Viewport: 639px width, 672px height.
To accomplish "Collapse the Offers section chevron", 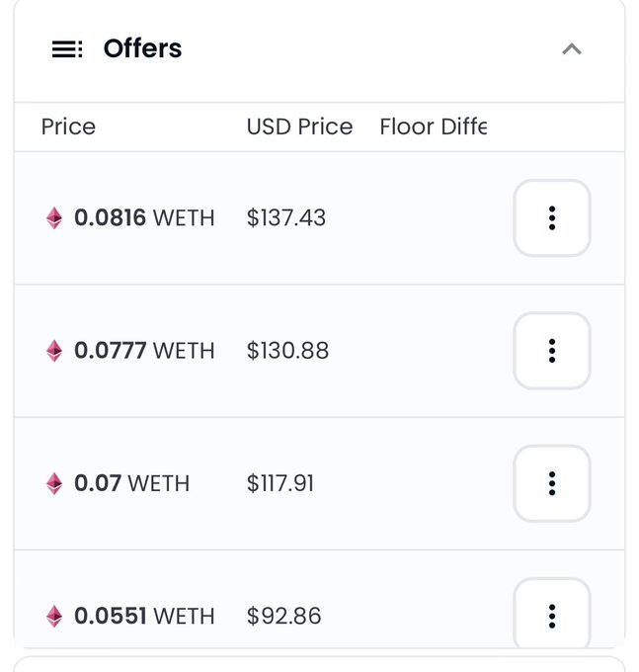I will tap(571, 49).
